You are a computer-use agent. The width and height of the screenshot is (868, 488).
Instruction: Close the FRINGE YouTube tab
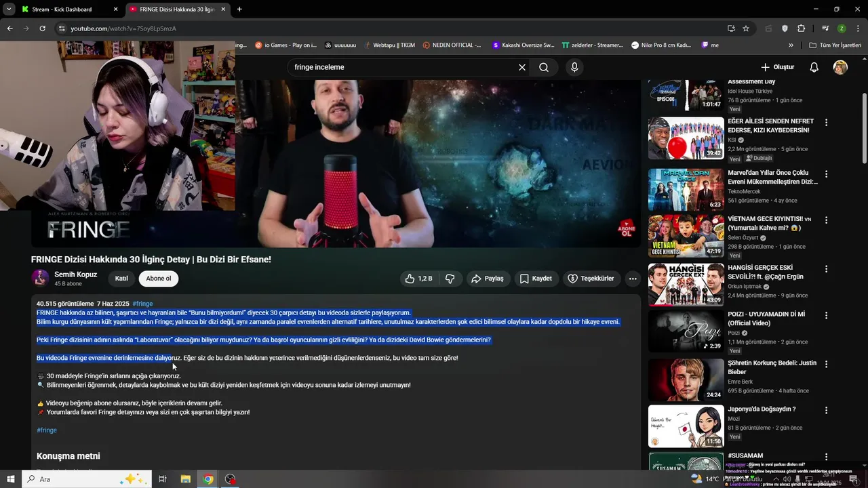(224, 9)
